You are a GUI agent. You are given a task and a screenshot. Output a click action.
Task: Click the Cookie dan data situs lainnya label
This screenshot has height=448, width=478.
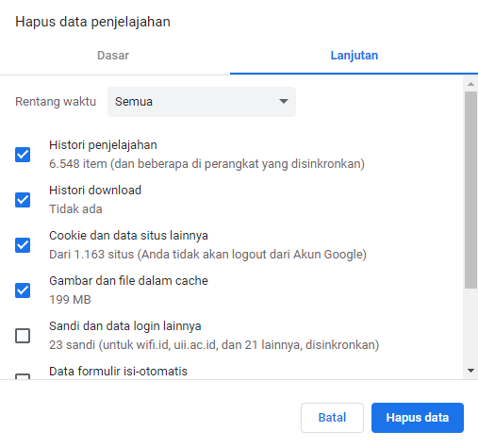pos(128,236)
